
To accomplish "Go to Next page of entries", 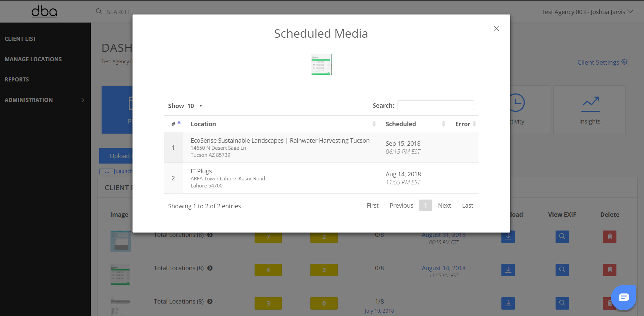I will (444, 206).
